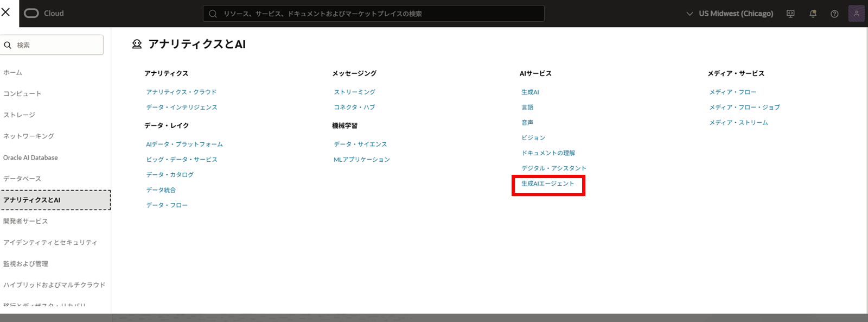Open メディア・フロー・ジョブ link

(745, 107)
